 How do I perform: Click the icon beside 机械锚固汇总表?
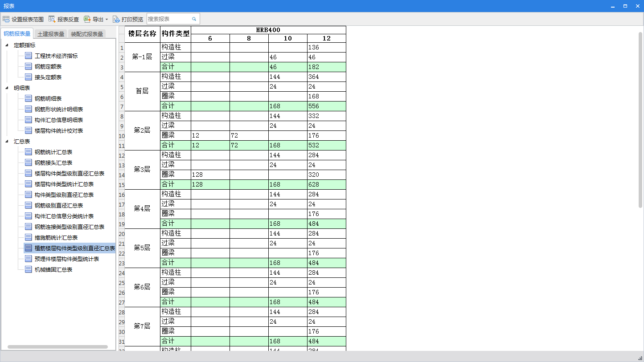click(x=29, y=269)
